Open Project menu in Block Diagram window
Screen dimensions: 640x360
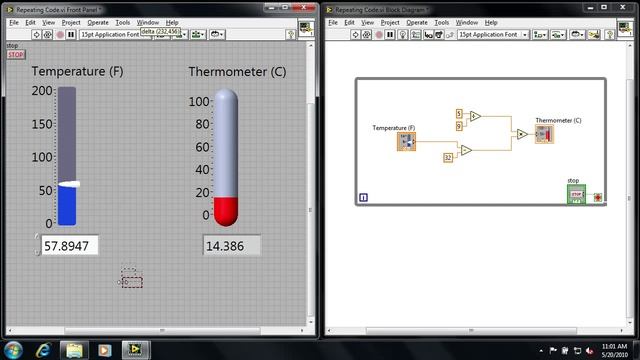coord(390,22)
